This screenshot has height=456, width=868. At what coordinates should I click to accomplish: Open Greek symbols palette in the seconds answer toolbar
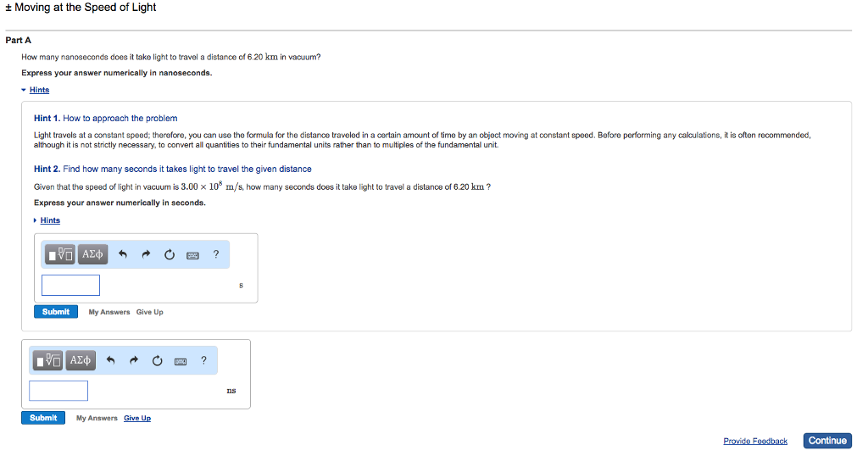(92, 253)
